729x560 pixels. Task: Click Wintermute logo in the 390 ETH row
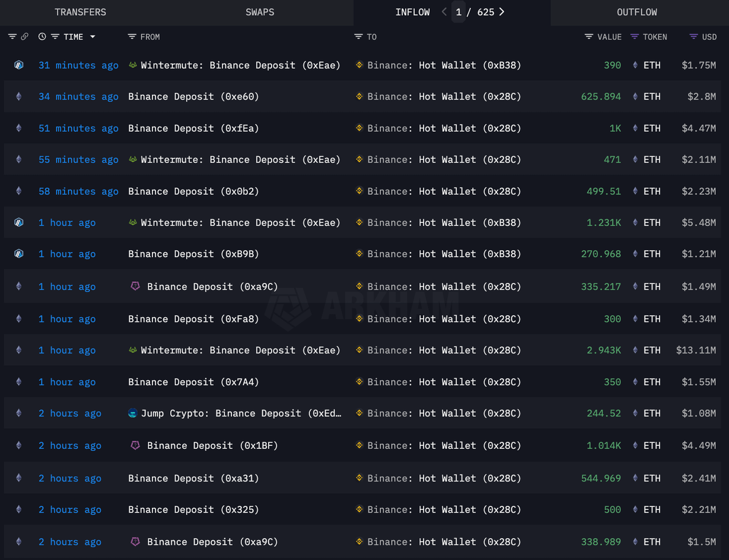tap(133, 65)
